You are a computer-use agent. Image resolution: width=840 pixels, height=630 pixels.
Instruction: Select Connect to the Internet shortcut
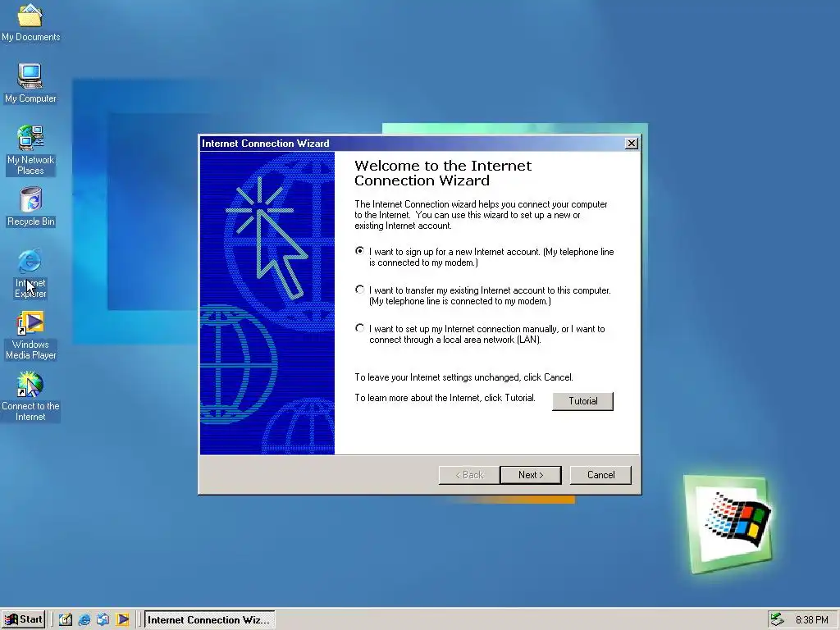[30, 395]
